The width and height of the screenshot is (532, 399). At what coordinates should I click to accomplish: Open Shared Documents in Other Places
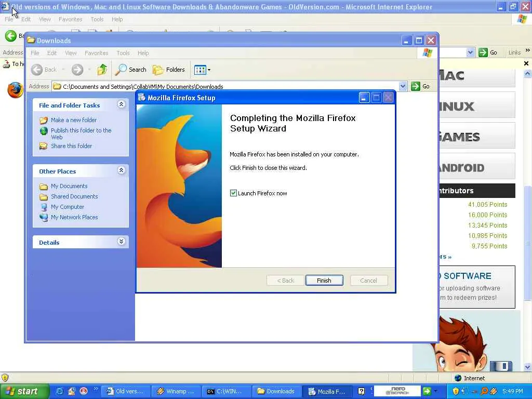pyautogui.click(x=74, y=196)
